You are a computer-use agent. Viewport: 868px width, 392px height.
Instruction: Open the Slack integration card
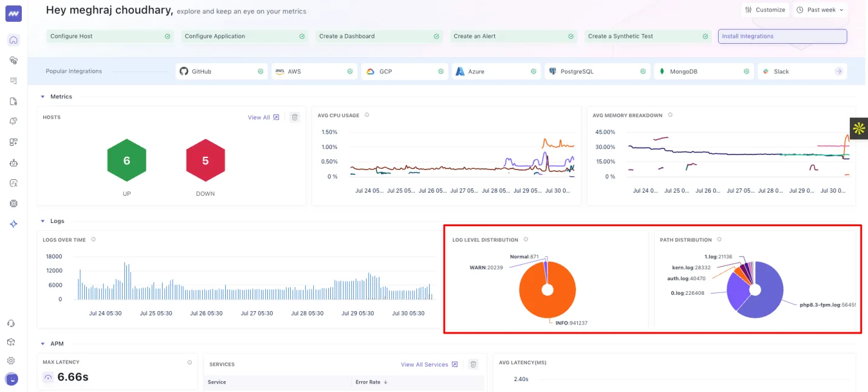pos(802,71)
